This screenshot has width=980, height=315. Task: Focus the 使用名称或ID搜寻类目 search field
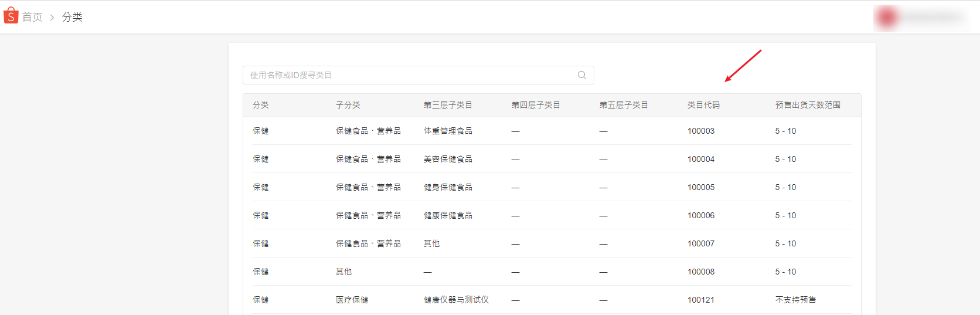click(x=410, y=75)
